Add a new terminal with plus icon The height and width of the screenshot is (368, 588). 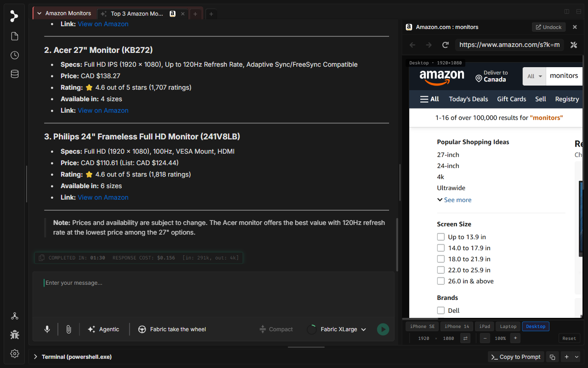[x=566, y=357]
